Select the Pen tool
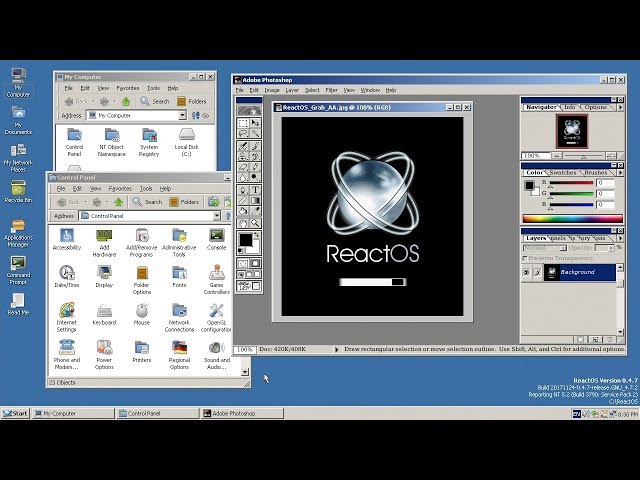 [243, 190]
